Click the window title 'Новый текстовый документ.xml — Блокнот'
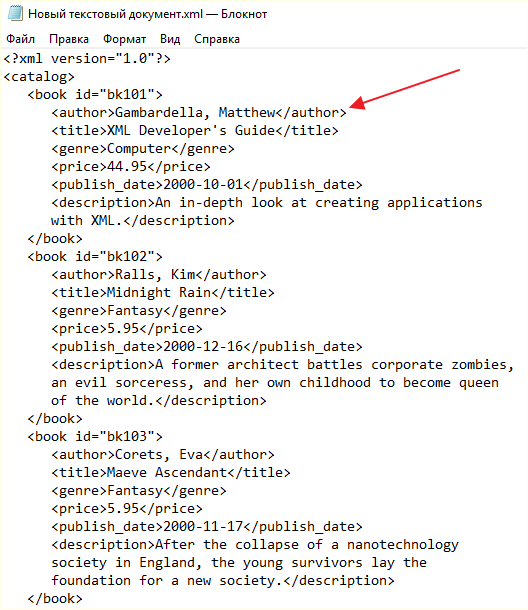 tap(147, 14)
